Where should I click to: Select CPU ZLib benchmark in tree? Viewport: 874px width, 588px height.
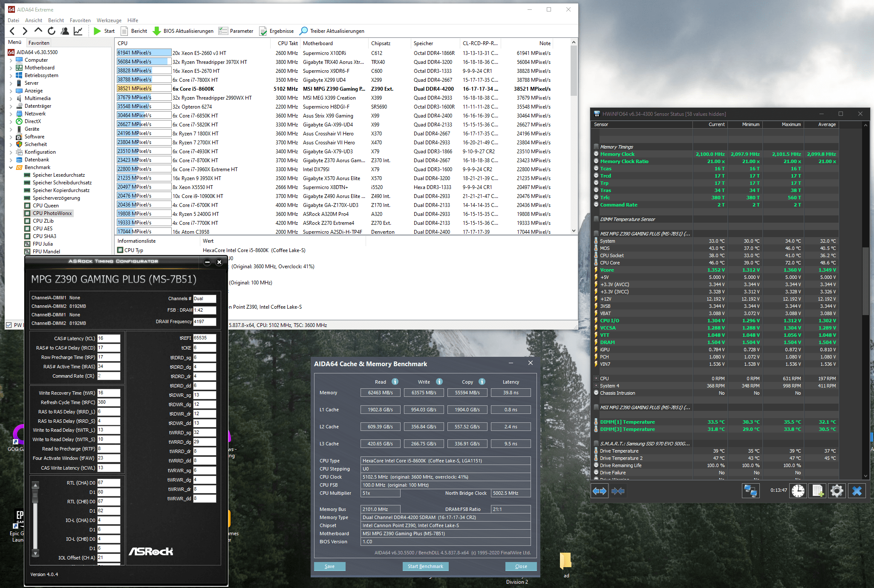[x=43, y=221]
